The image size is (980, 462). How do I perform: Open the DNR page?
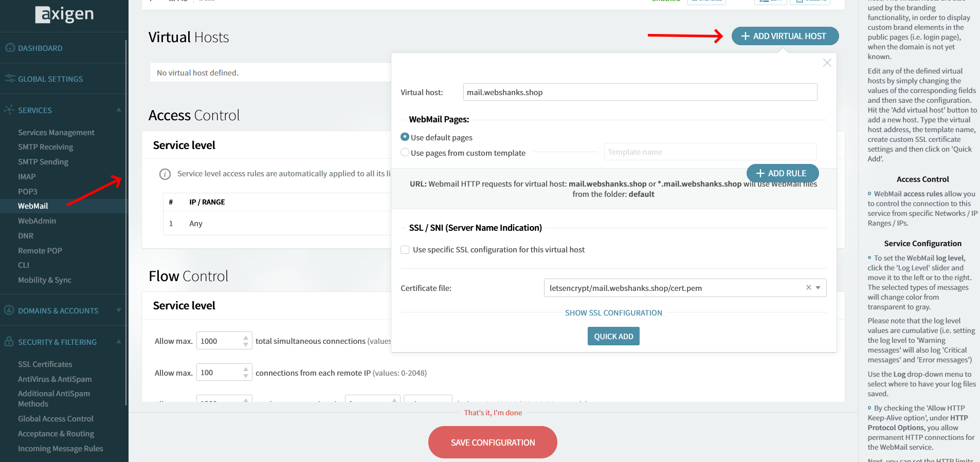(26, 236)
